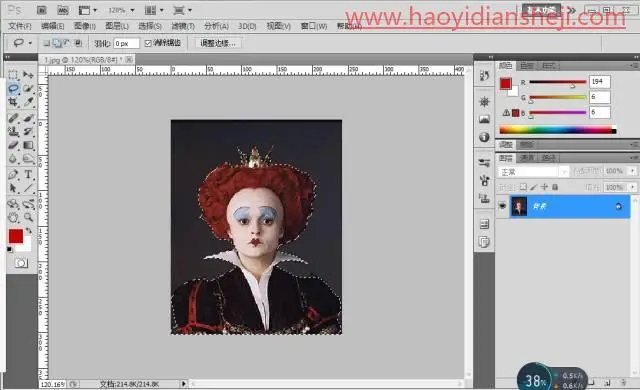Toggle lock all in Layers panel
The width and height of the screenshot is (640, 390).
point(555,187)
